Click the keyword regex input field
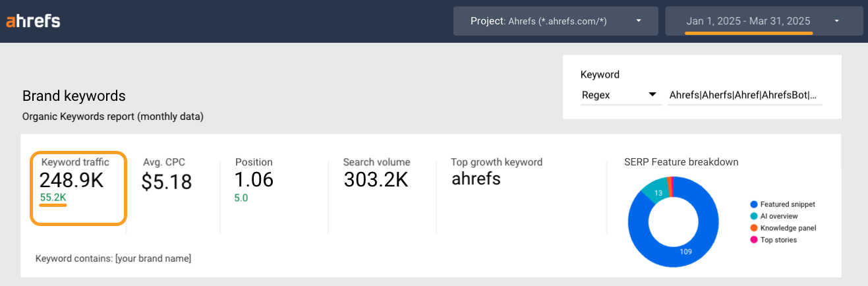This screenshot has height=286, width=868. tap(746, 95)
